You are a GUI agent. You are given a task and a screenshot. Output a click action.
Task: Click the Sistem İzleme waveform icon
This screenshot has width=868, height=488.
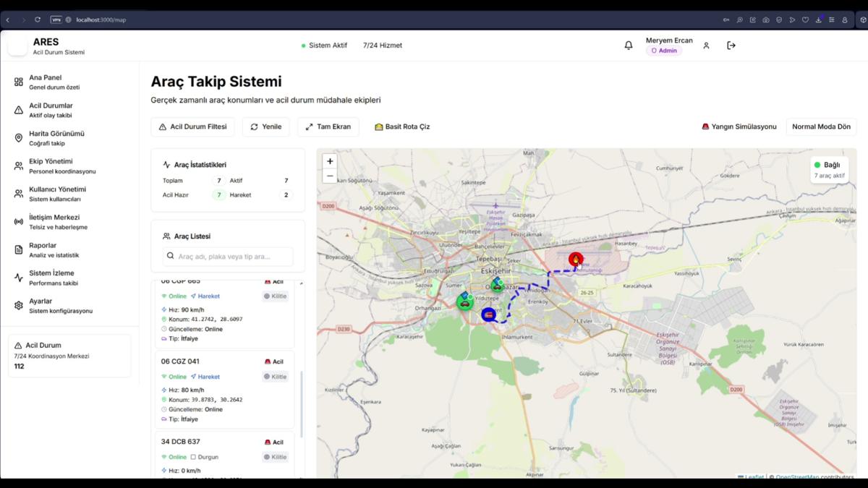tap(17, 277)
